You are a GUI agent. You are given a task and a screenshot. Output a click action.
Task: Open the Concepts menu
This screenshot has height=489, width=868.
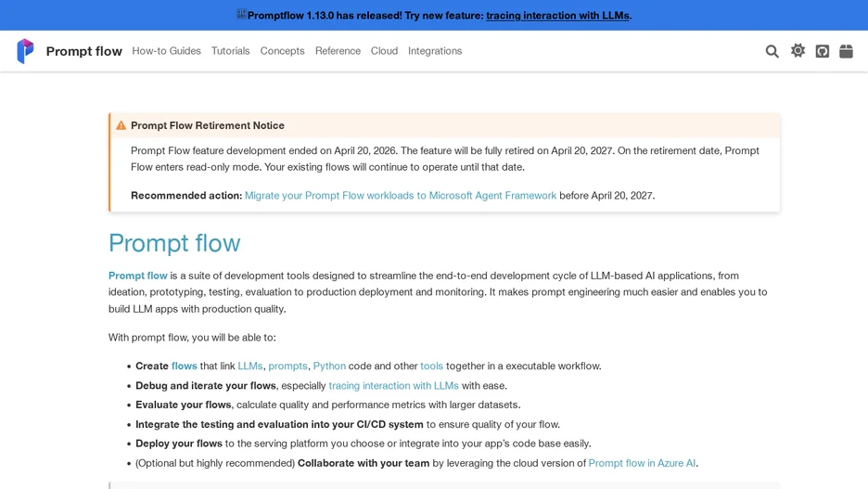click(x=282, y=51)
